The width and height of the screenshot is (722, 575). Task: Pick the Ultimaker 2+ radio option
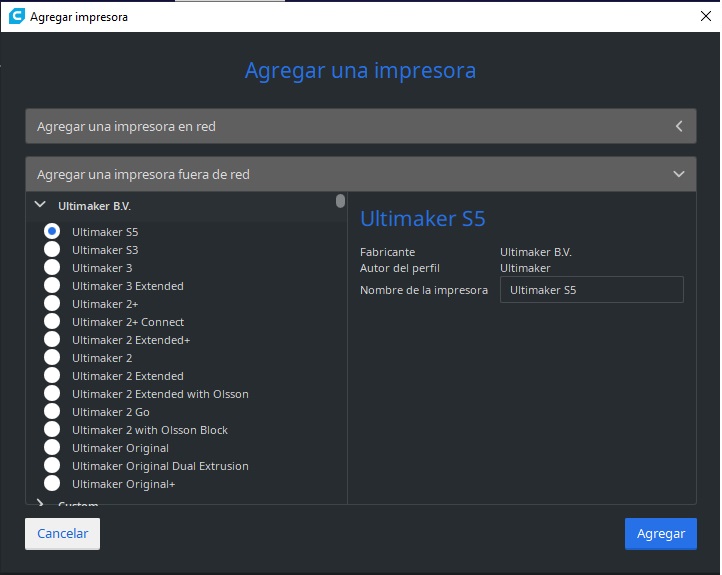[x=52, y=304]
